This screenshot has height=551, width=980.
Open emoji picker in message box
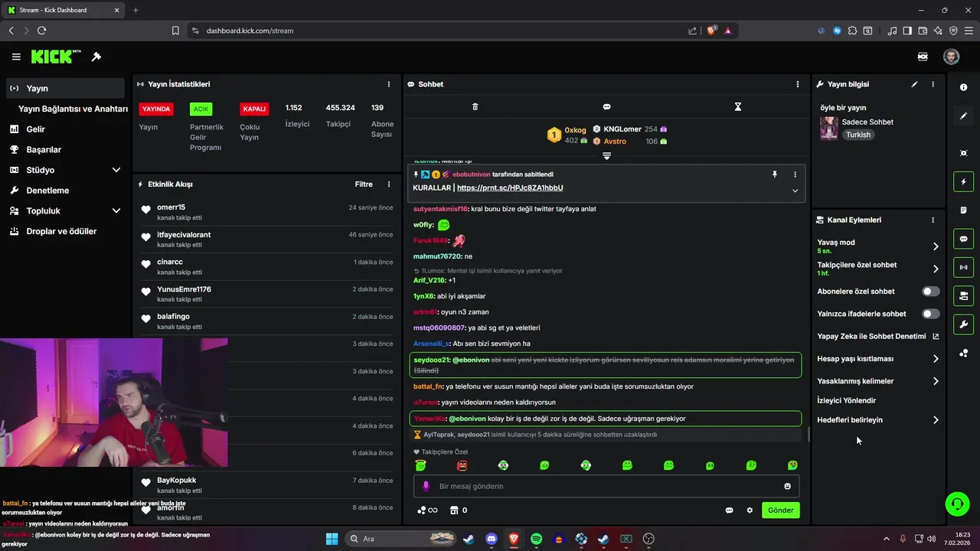(787, 486)
